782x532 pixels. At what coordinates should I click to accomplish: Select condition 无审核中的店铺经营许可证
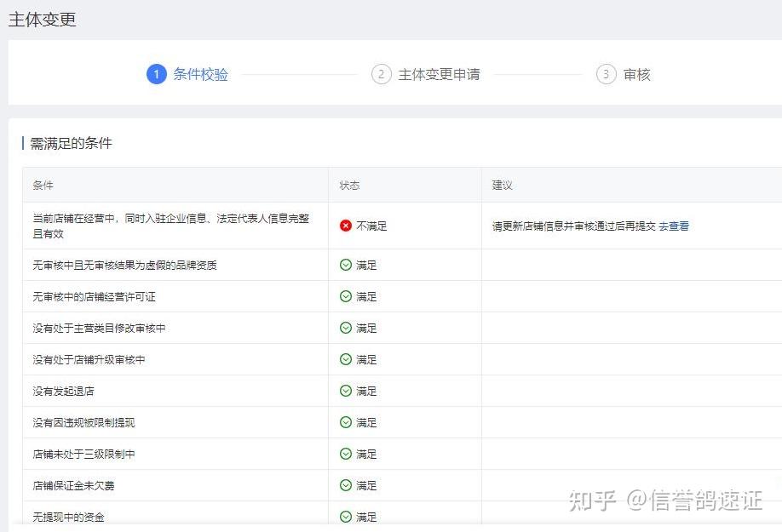pyautogui.click(x=95, y=296)
